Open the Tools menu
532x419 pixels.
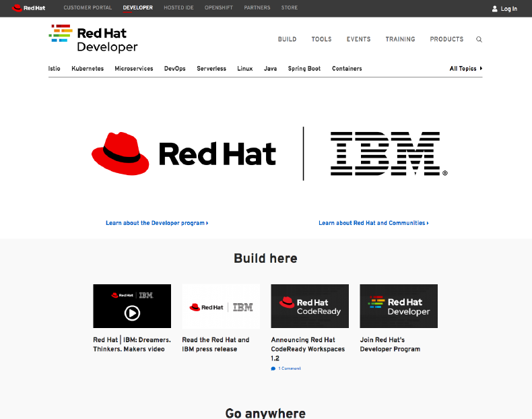[321, 39]
